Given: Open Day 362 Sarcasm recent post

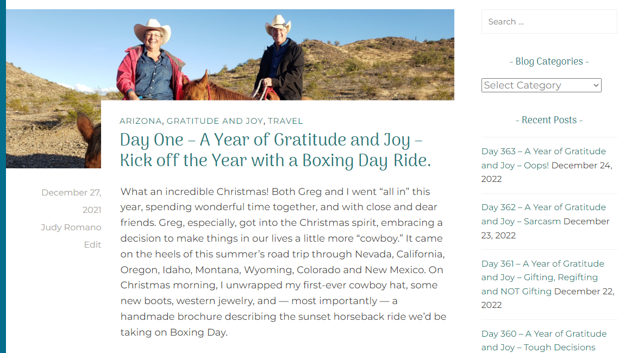Looking at the screenshot, I should click(x=543, y=214).
